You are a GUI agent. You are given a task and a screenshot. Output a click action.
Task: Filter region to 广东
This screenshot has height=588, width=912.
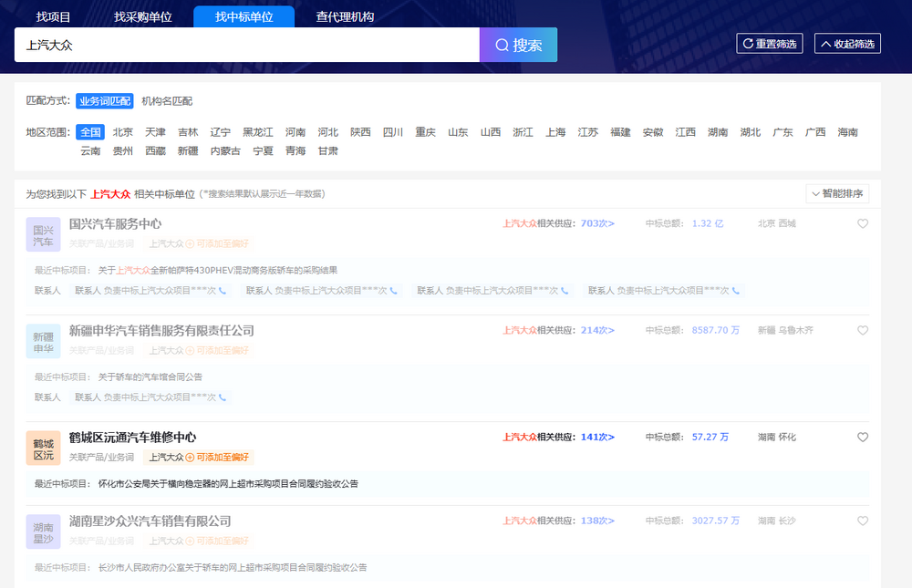click(782, 132)
